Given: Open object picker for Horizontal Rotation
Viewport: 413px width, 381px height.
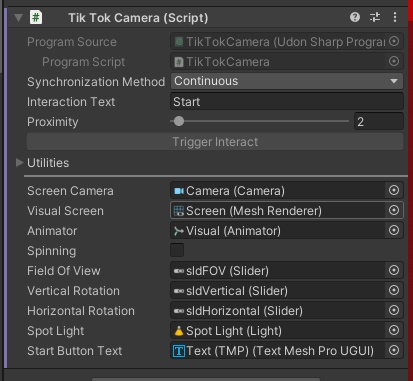Looking at the screenshot, I should [x=394, y=310].
